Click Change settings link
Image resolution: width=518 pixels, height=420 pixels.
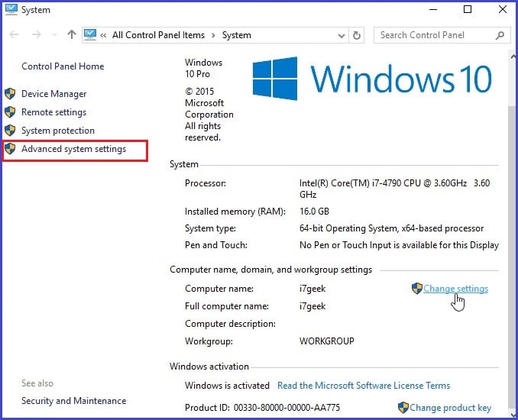(456, 289)
